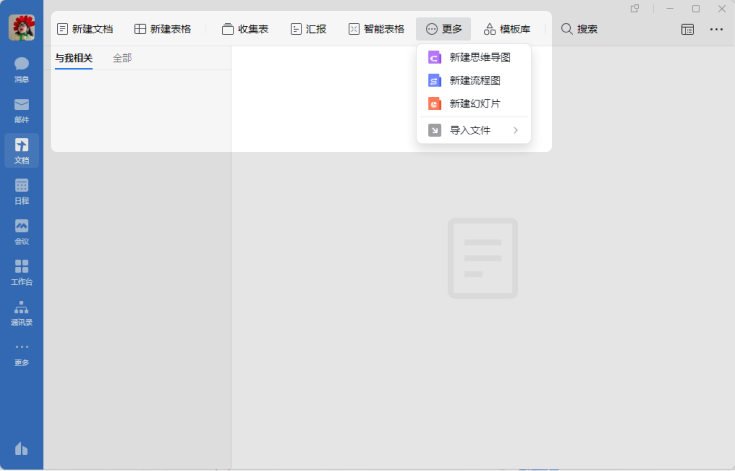Select 新建思维导图 from the menu
Screen dimensions: 735x471
(x=473, y=57)
